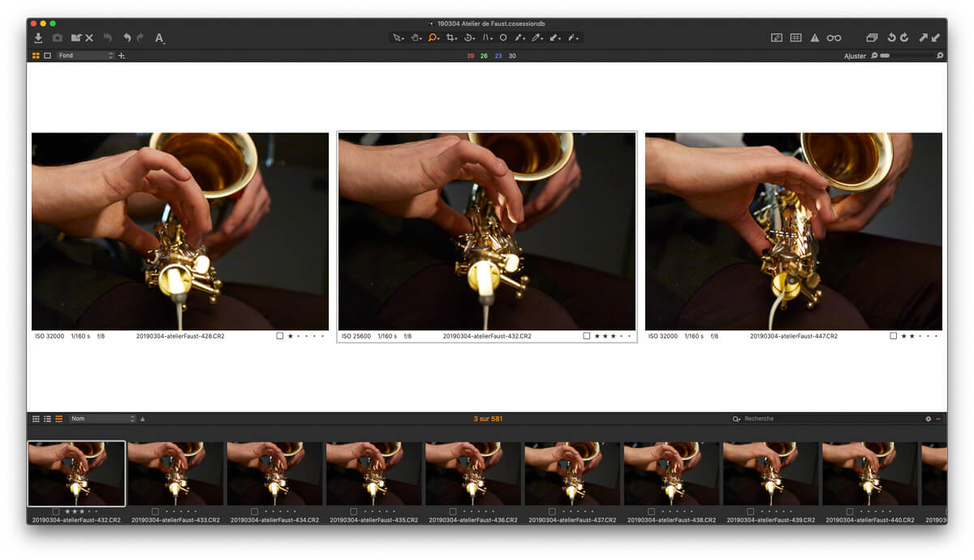The image size is (974, 560).
Task: Click into the Recherche search field
Action: pyautogui.click(x=832, y=419)
